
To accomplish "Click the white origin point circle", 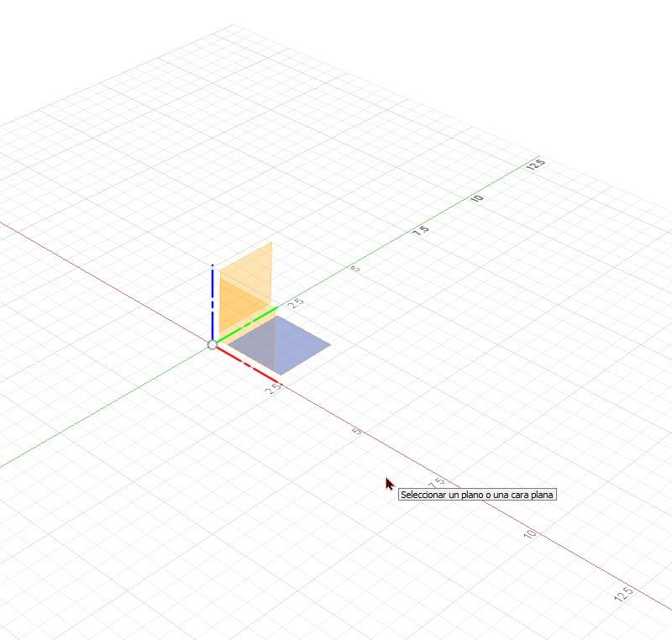I will point(213,345).
